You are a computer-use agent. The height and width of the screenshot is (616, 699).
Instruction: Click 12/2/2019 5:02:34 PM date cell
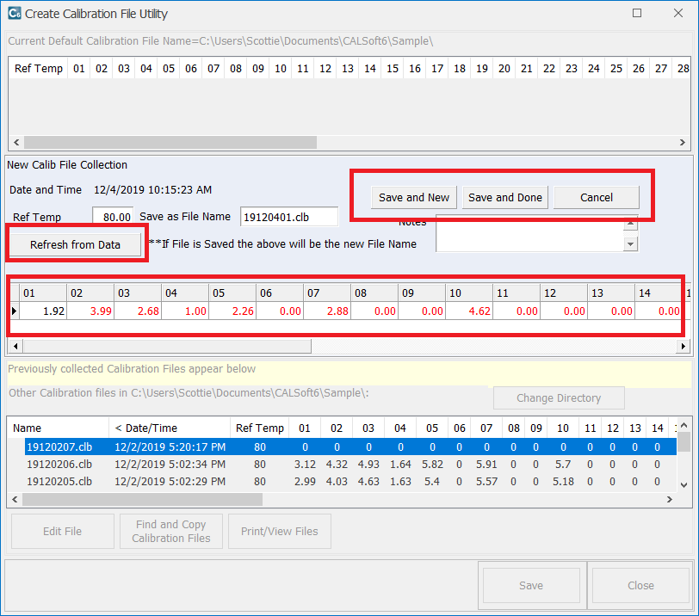170,464
